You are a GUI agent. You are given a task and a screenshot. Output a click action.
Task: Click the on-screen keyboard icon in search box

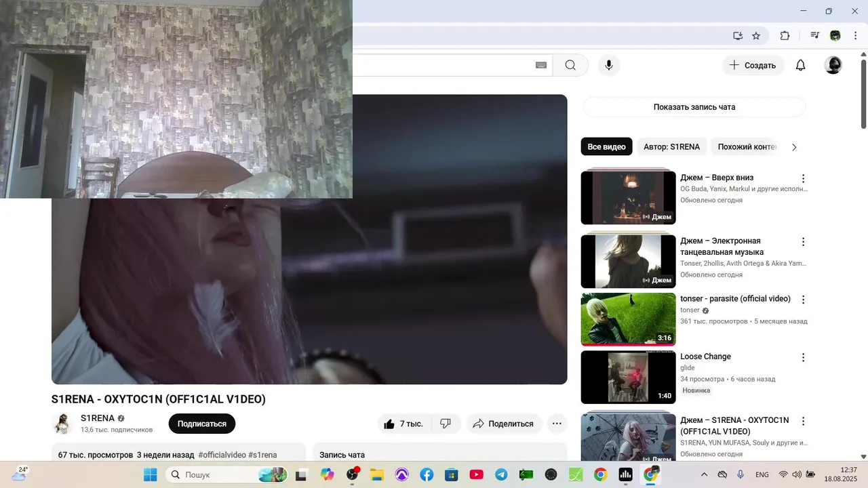coord(541,65)
